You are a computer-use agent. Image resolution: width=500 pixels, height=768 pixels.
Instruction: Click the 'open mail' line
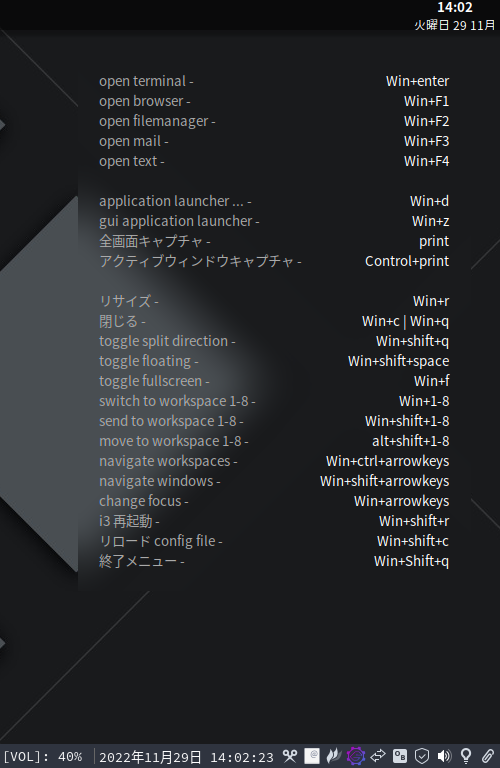pyautogui.click(x=134, y=141)
